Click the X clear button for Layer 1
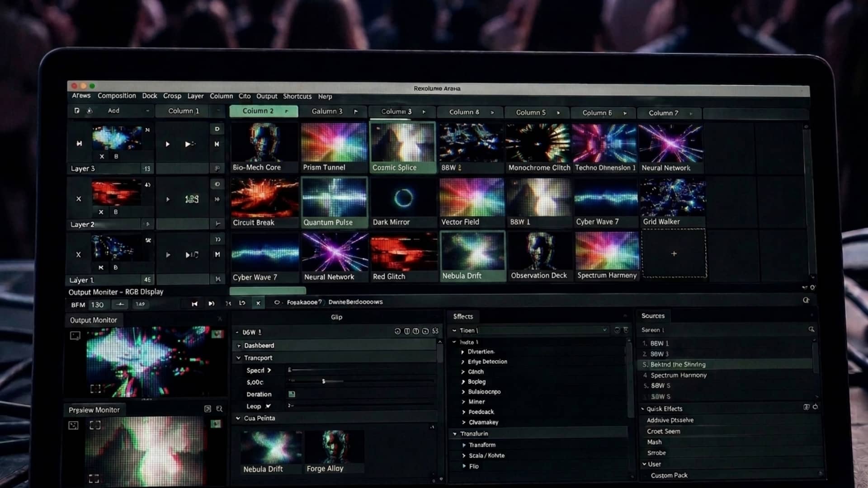Screen dimensions: 868x488 click(78, 254)
